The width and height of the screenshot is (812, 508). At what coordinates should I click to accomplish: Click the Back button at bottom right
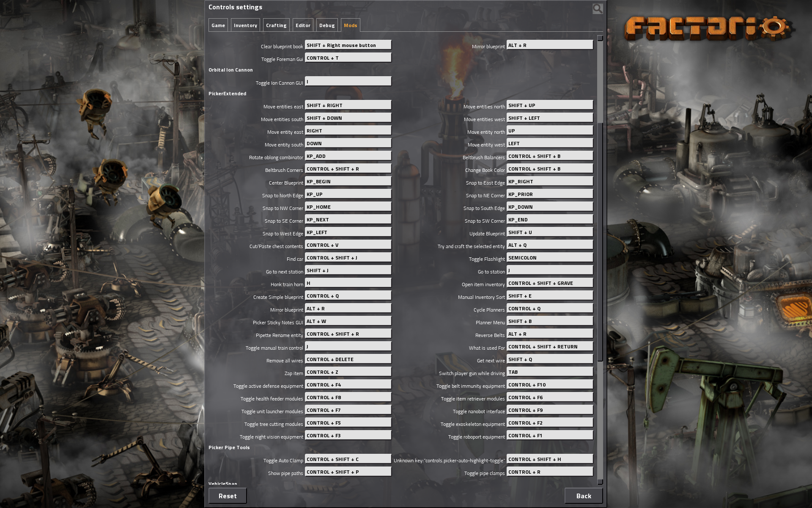click(x=582, y=495)
